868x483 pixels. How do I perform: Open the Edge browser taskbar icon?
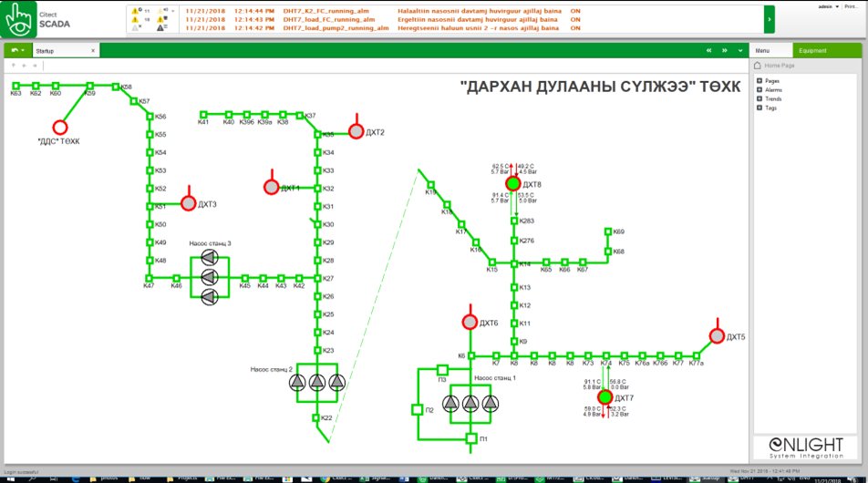(76, 478)
